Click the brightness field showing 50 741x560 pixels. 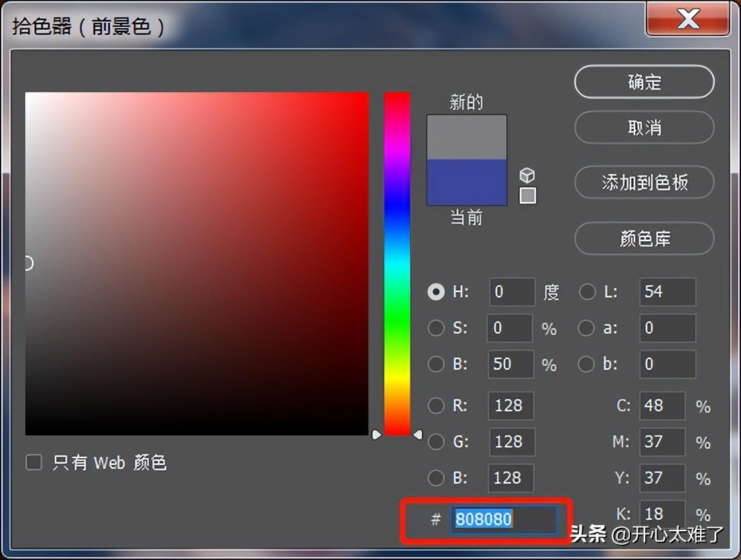(x=511, y=364)
